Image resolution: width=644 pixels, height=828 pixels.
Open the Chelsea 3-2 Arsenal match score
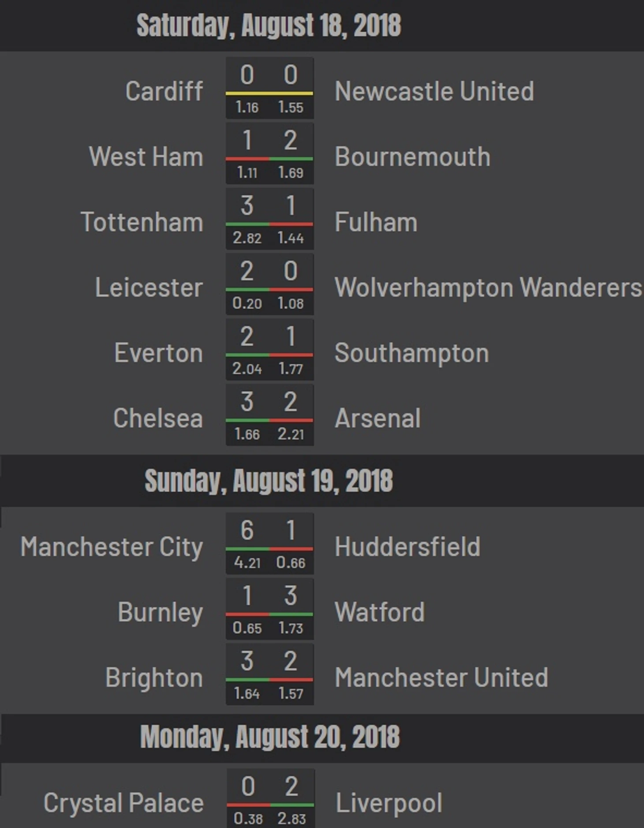[x=269, y=415]
